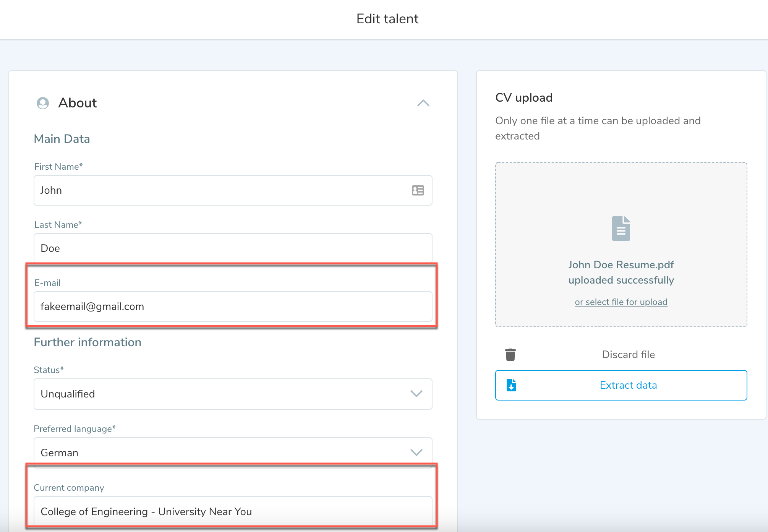Click 'or select file for upload' link
The height and width of the screenshot is (532, 768).
click(621, 302)
